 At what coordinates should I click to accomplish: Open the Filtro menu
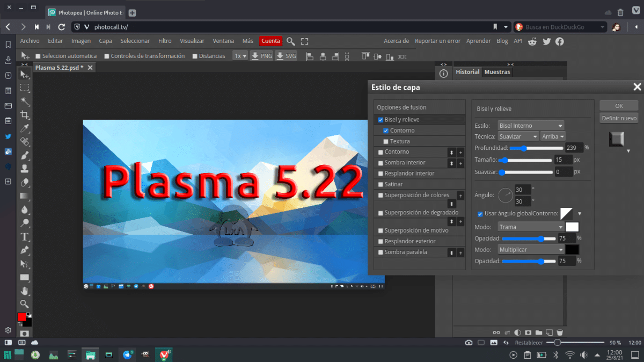tap(165, 41)
